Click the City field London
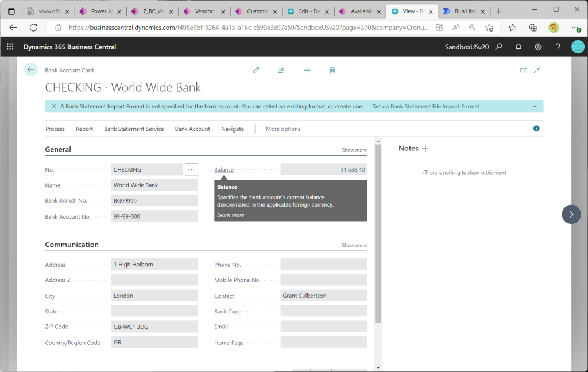 point(154,296)
